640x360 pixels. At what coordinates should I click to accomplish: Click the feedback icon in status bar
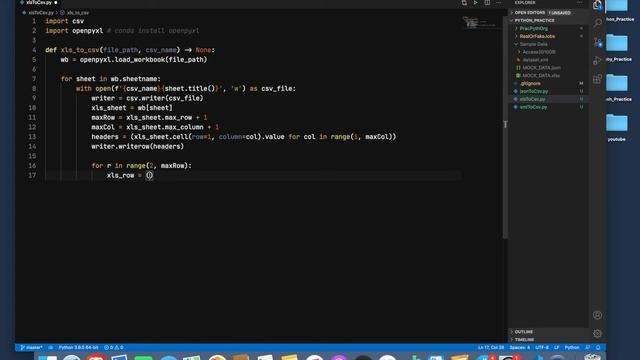pos(587,347)
